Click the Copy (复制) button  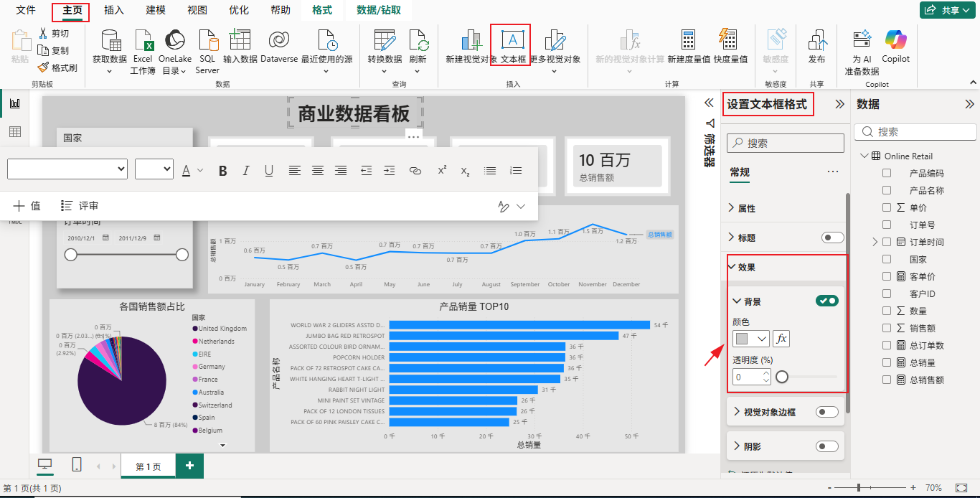coord(54,50)
